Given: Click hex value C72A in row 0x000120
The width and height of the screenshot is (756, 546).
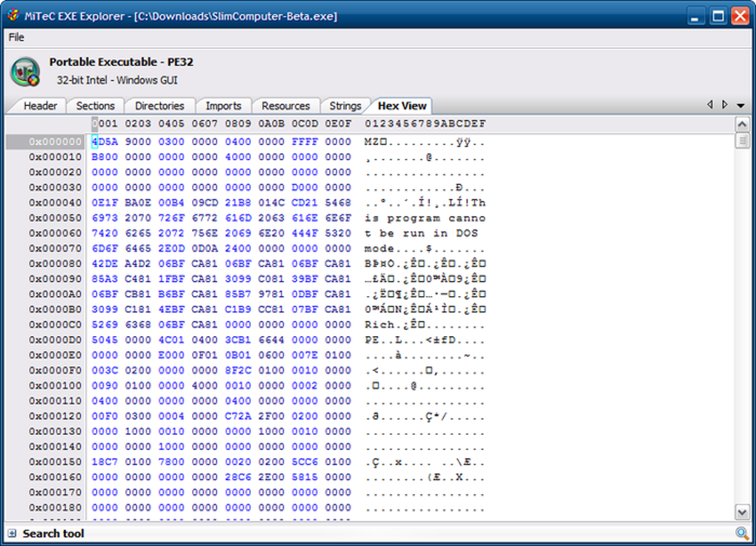Looking at the screenshot, I should pos(238,416).
